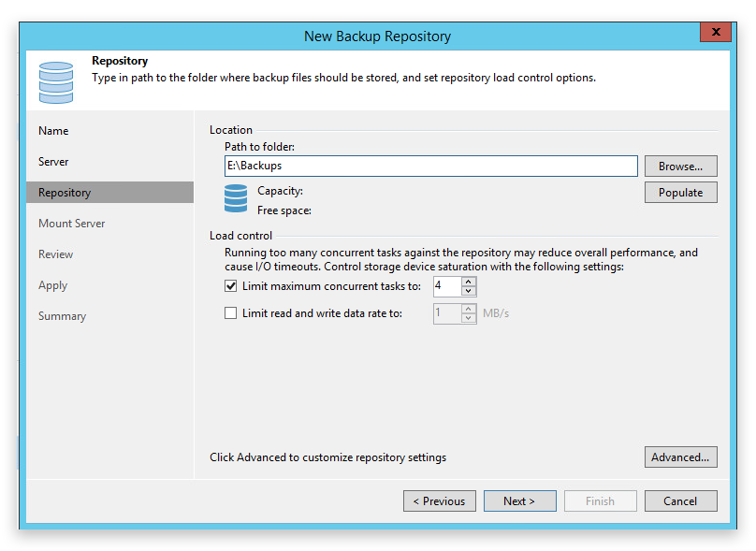Image resolution: width=756 pixels, height=551 pixels.
Task: Click the Location section heading
Action: [231, 130]
